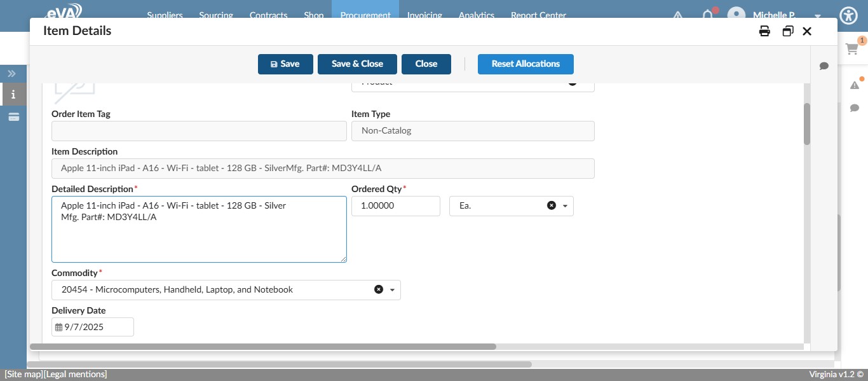This screenshot has width=868, height=381.
Task: Remove the selected Commodity value
Action: [x=379, y=289]
